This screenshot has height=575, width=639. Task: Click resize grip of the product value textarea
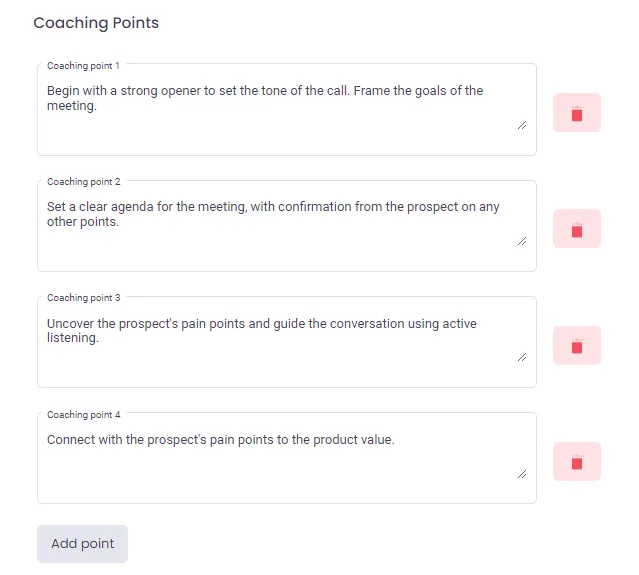[x=522, y=474]
